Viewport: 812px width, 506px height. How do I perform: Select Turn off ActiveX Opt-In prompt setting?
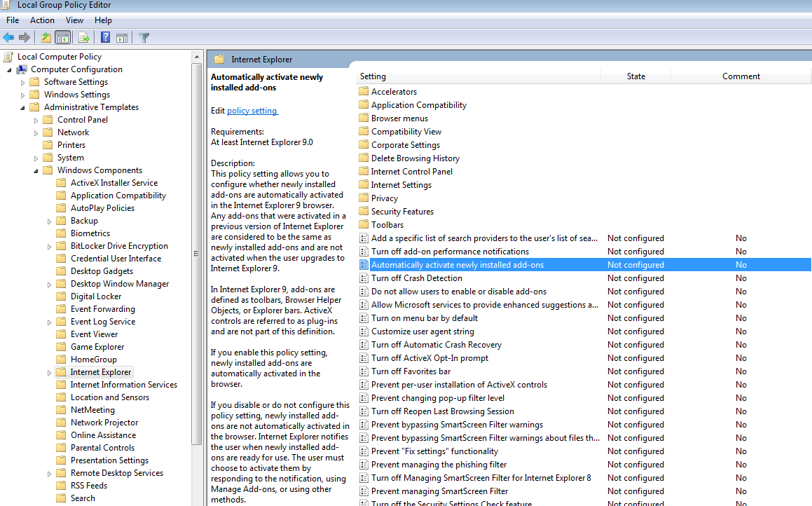430,358
